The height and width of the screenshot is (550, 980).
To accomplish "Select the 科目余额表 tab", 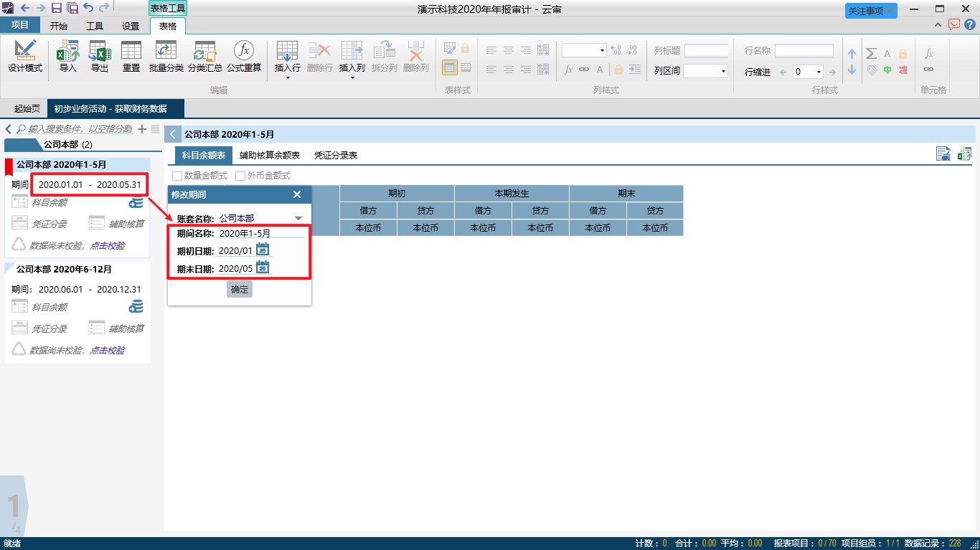I will coord(204,155).
